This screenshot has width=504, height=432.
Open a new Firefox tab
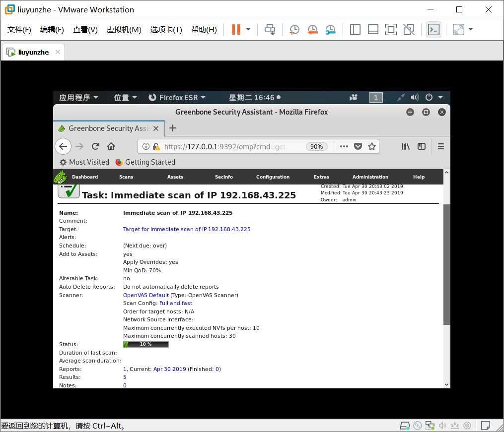point(173,128)
